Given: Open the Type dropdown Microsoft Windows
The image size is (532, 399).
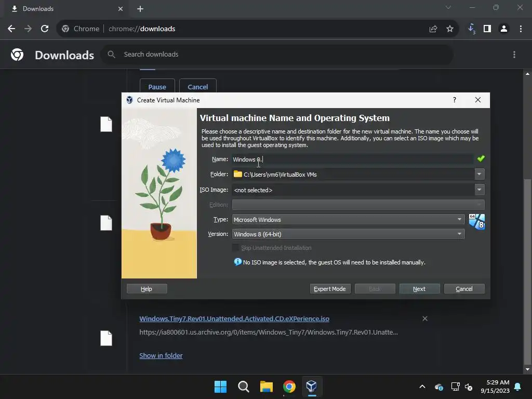Looking at the screenshot, I should coord(348,220).
